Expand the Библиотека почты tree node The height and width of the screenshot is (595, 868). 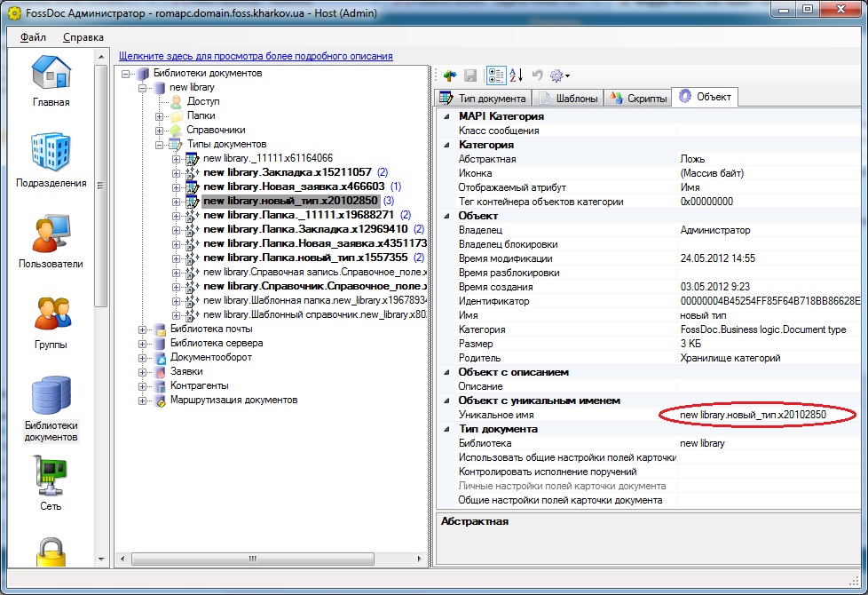click(x=143, y=329)
